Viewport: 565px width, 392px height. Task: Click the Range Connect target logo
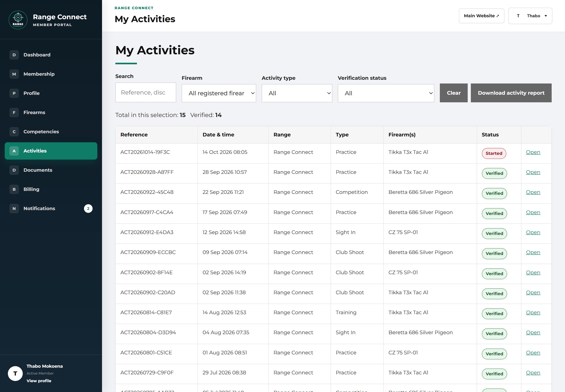(x=18, y=20)
